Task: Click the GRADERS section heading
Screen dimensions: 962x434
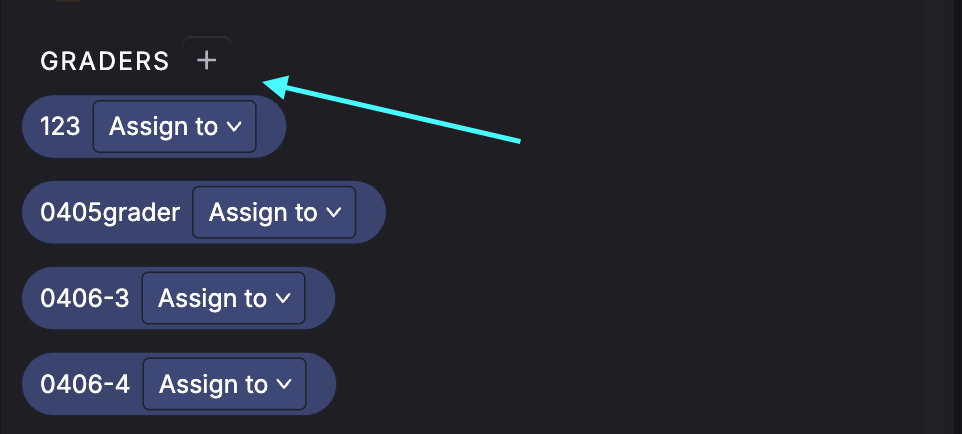Action: [105, 62]
